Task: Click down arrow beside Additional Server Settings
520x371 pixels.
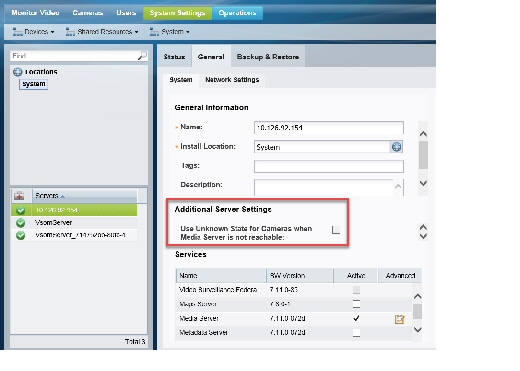Action: [x=423, y=236]
